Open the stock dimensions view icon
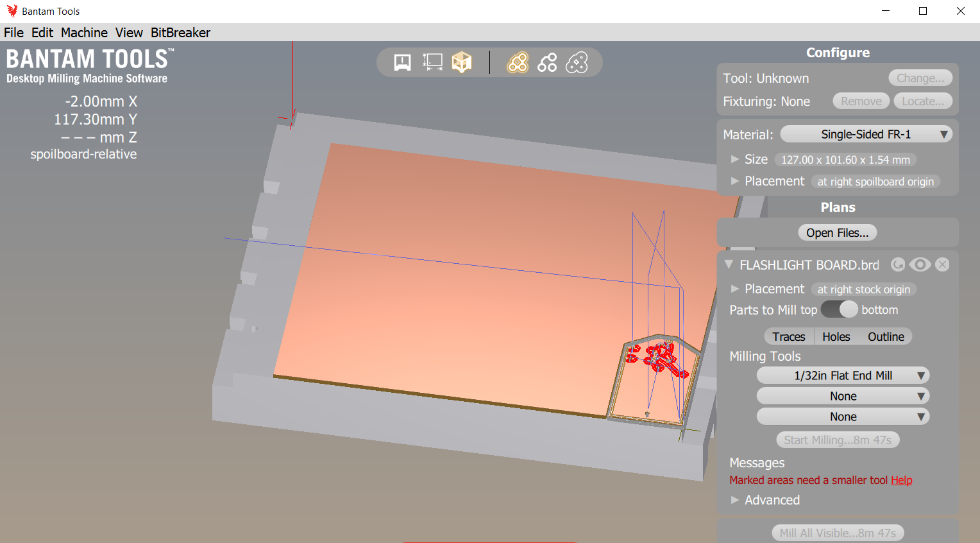The image size is (980, 543). point(432,61)
